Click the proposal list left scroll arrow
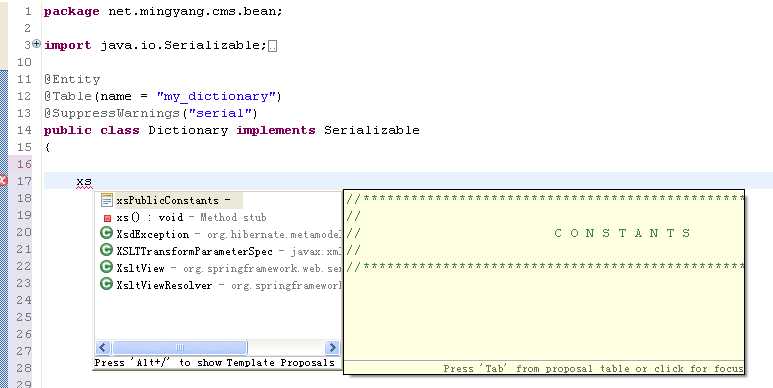Image resolution: width=773 pixels, height=388 pixels. click(x=103, y=348)
